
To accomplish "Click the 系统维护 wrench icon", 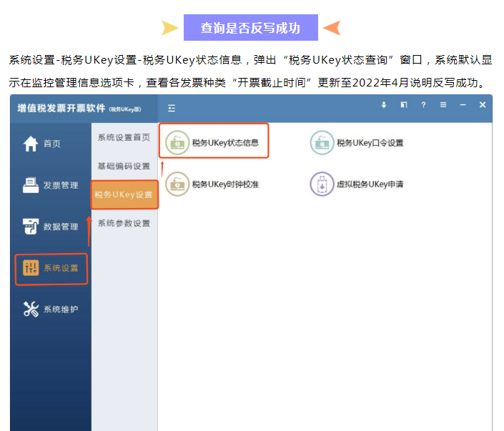I will pyautogui.click(x=31, y=309).
